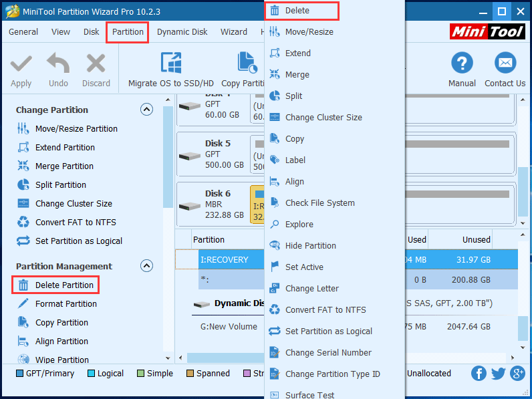Click the sidebar scroll down arrow
Screen dimensions: 532x399
click(168, 358)
